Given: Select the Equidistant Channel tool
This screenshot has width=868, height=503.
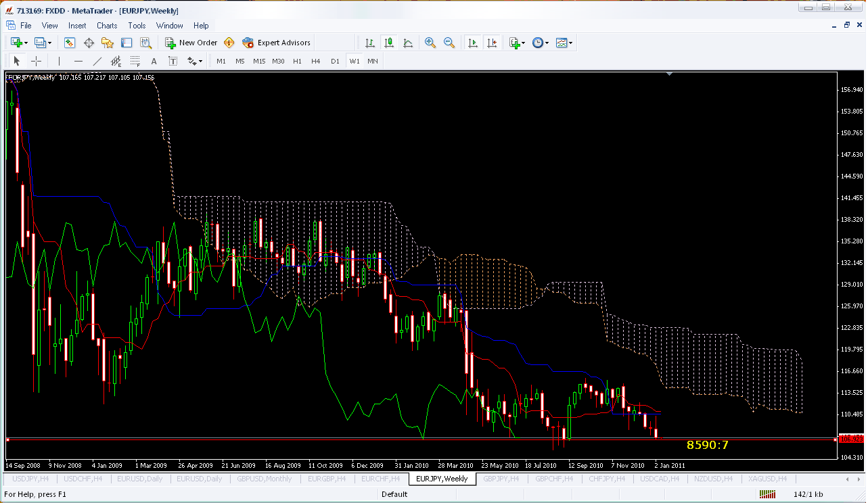Looking at the screenshot, I should click(116, 61).
